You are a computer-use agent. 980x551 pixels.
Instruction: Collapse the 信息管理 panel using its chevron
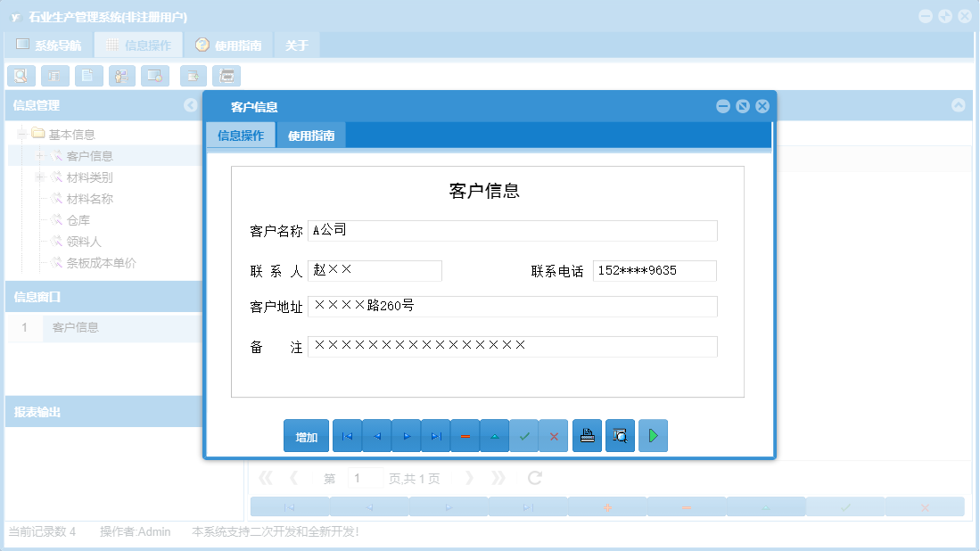pos(190,105)
